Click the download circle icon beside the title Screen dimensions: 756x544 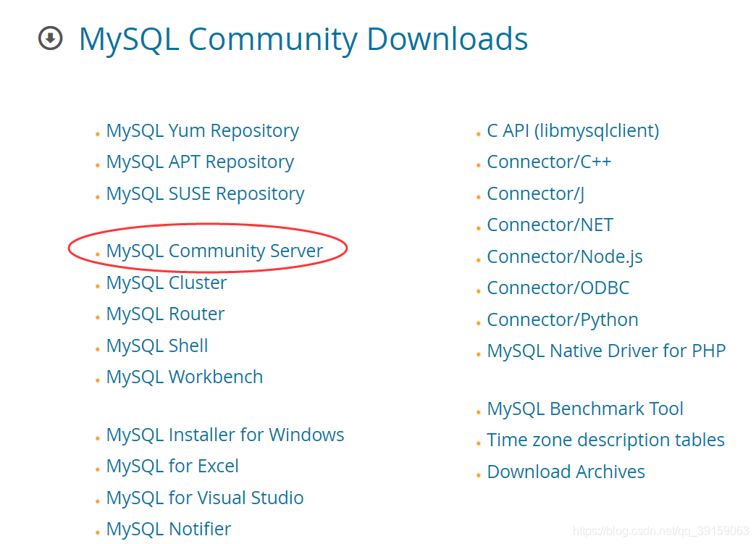pos(51,38)
